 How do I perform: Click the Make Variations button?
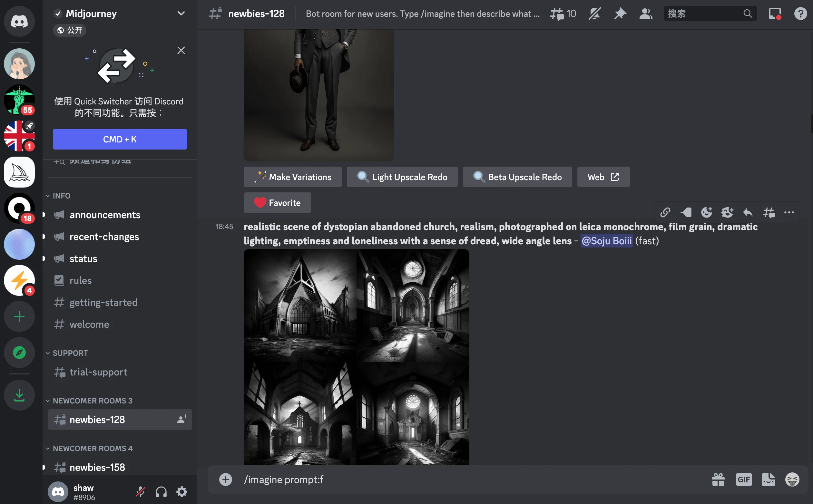click(x=292, y=177)
